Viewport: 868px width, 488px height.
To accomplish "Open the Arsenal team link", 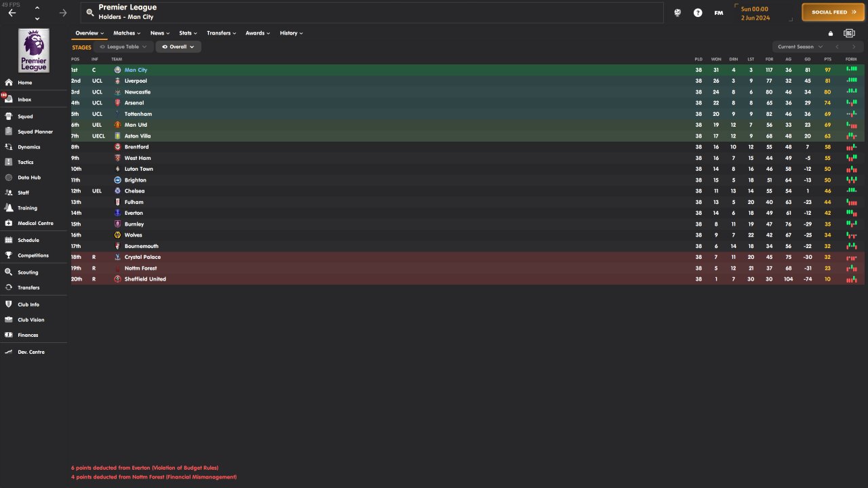I will click(134, 103).
